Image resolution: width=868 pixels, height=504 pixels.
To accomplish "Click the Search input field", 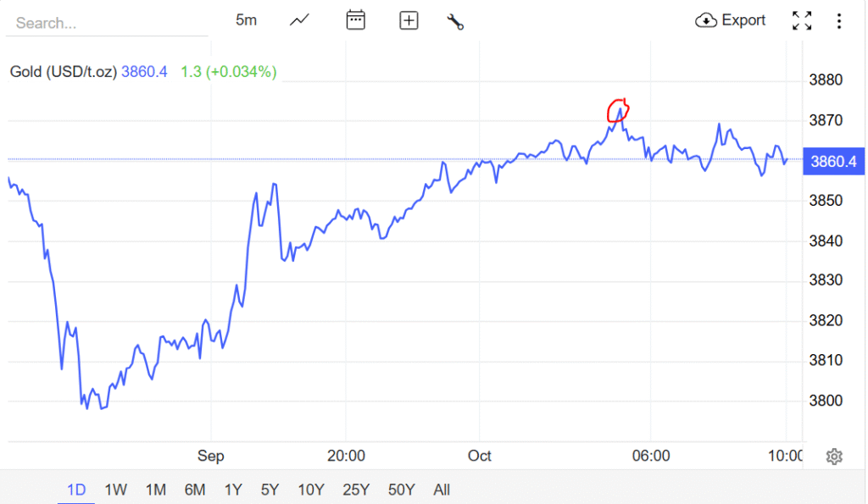I will click(x=106, y=23).
